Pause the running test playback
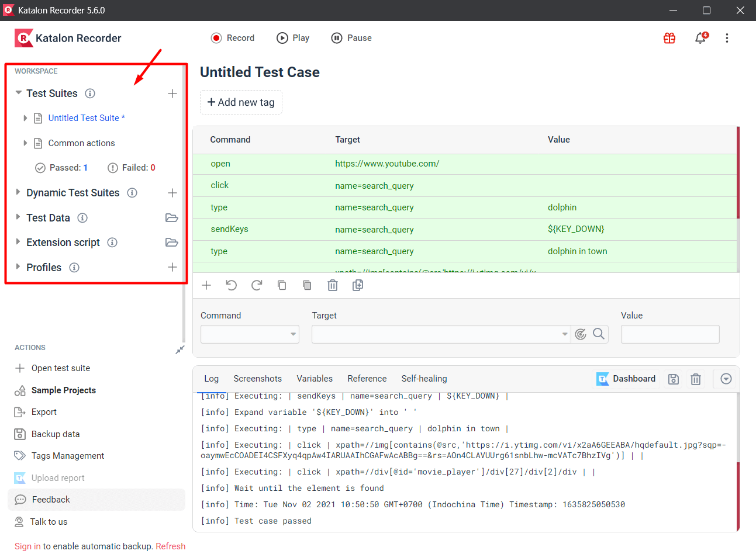The width and height of the screenshot is (756, 554). 351,37
